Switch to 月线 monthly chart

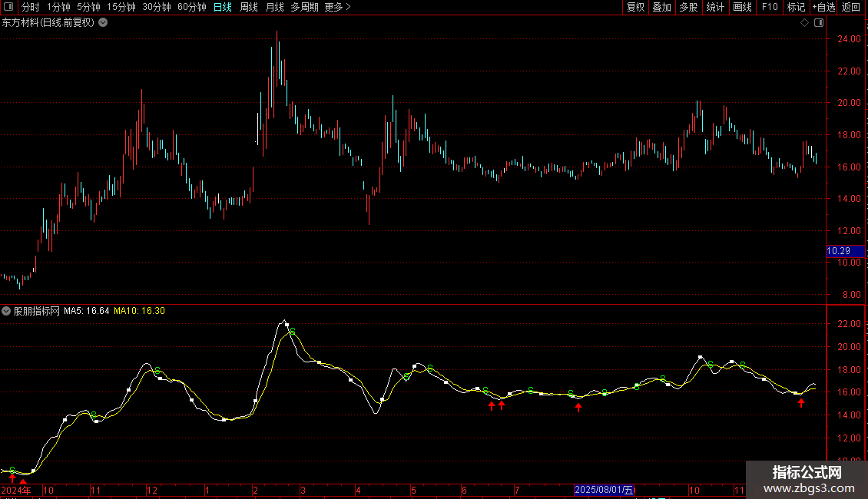click(x=274, y=7)
